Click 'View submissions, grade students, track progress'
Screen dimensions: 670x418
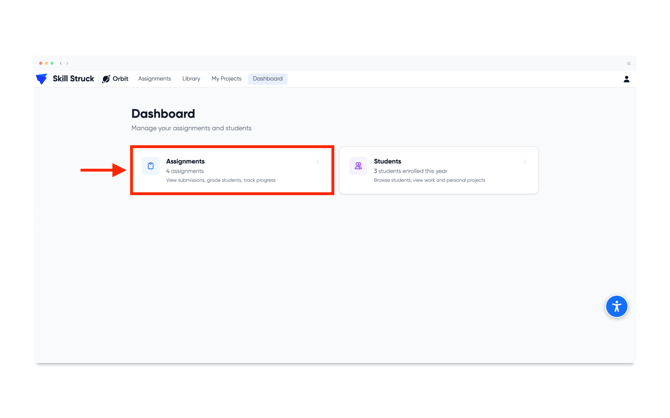[x=221, y=180]
